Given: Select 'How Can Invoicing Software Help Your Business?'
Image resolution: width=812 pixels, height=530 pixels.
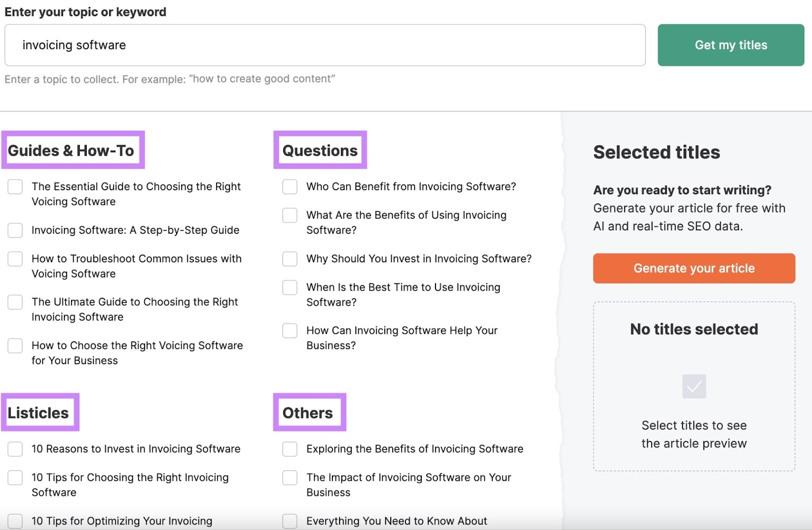Looking at the screenshot, I should click(x=289, y=330).
